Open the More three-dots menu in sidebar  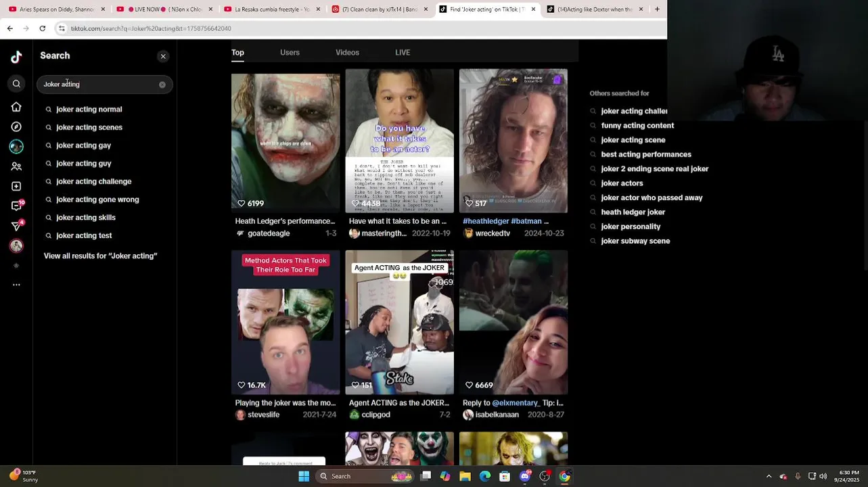16,285
